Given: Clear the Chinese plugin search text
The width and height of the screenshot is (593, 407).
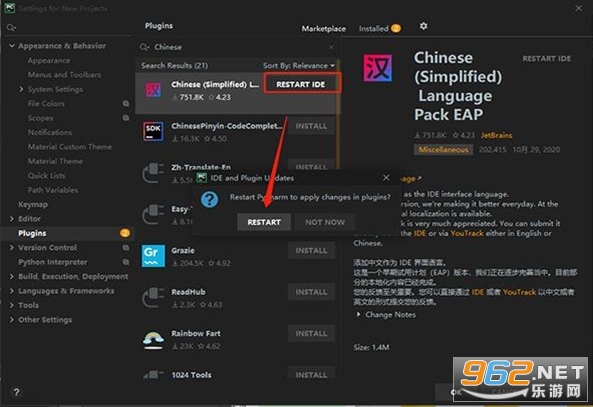Looking at the screenshot, I should (x=331, y=47).
